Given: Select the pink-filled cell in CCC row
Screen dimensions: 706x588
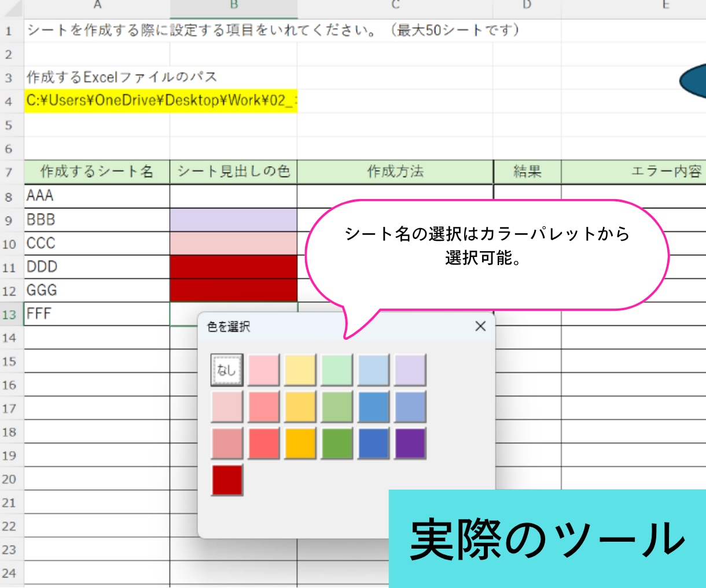Looking at the screenshot, I should coord(234,243).
